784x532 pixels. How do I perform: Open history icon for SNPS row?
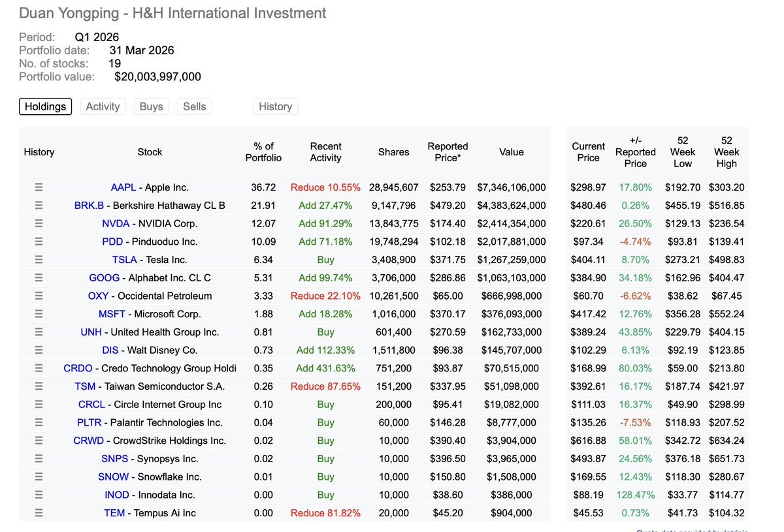click(x=39, y=459)
